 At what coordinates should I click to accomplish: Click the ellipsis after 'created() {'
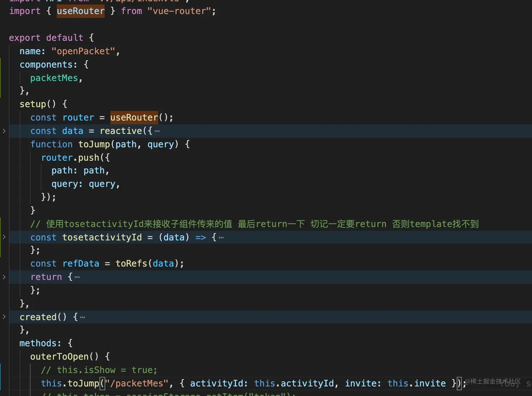[82, 317]
